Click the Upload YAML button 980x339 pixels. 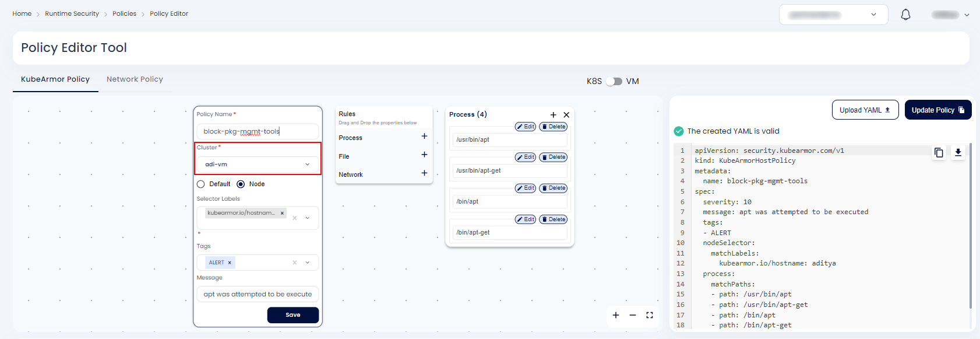click(865, 110)
